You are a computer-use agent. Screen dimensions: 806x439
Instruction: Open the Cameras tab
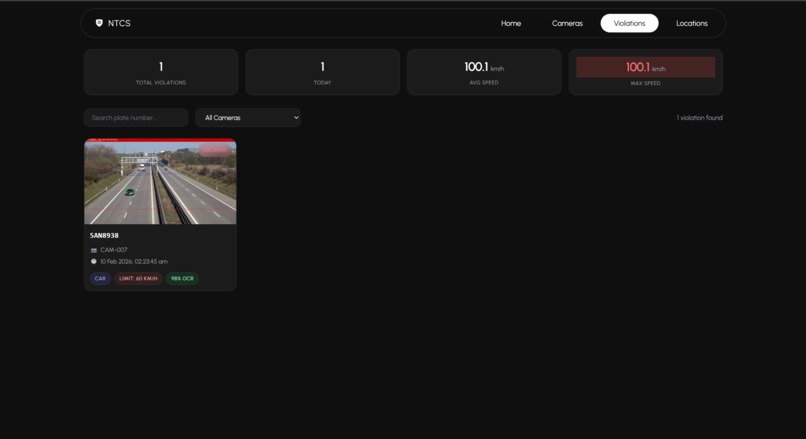567,23
